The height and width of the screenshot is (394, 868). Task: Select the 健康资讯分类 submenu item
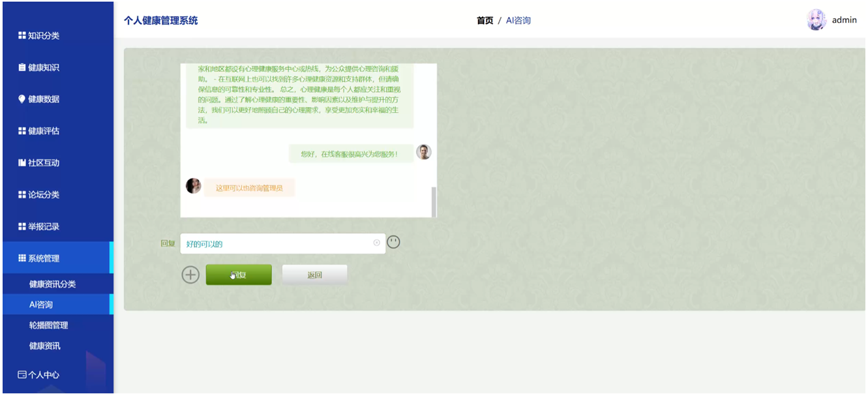pyautogui.click(x=57, y=284)
